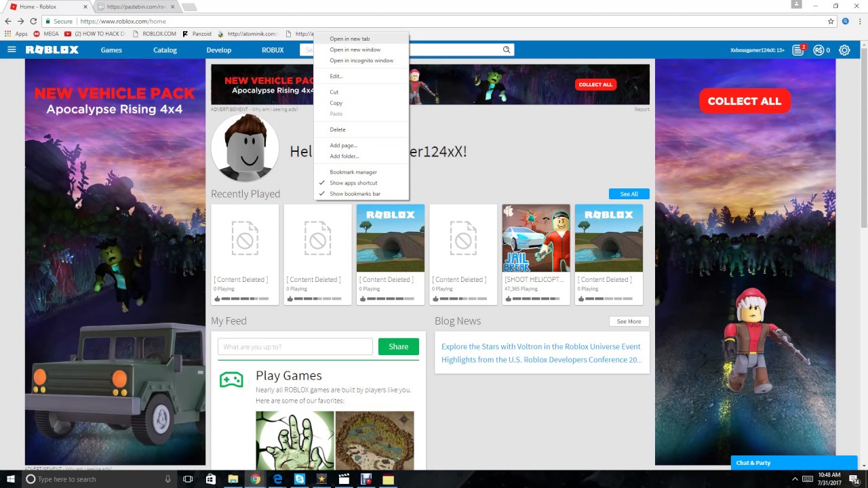Click the ROBLOX logo in the header
This screenshot has height=488, width=868.
[x=52, y=49]
